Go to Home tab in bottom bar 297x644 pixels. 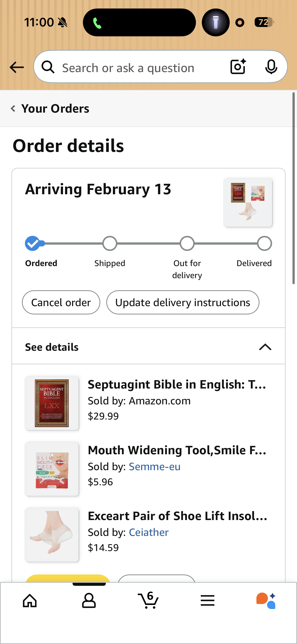pyautogui.click(x=30, y=601)
